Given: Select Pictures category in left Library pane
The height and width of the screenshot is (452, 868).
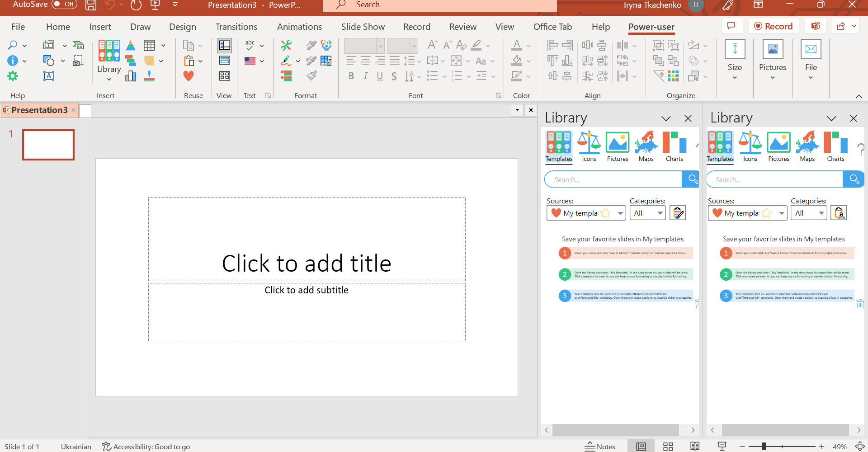Looking at the screenshot, I should [x=618, y=146].
